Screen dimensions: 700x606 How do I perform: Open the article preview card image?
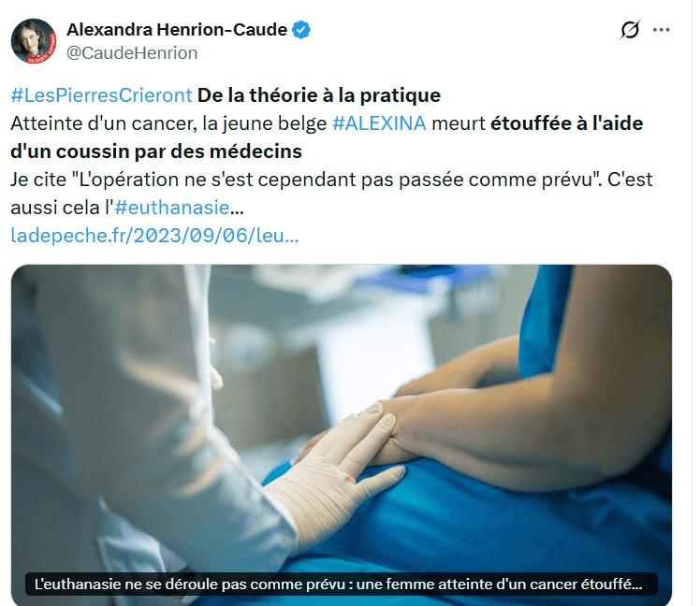pos(342,435)
